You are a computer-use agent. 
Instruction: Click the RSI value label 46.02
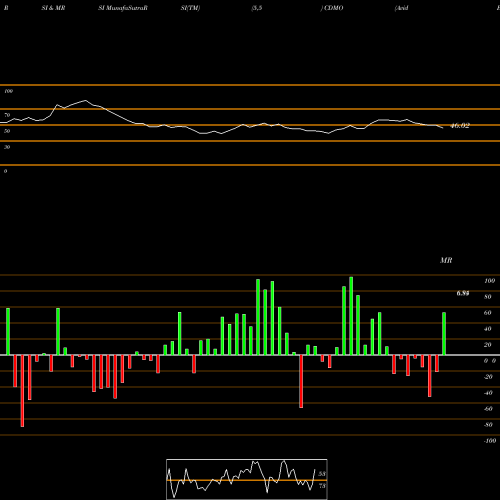[460, 126]
